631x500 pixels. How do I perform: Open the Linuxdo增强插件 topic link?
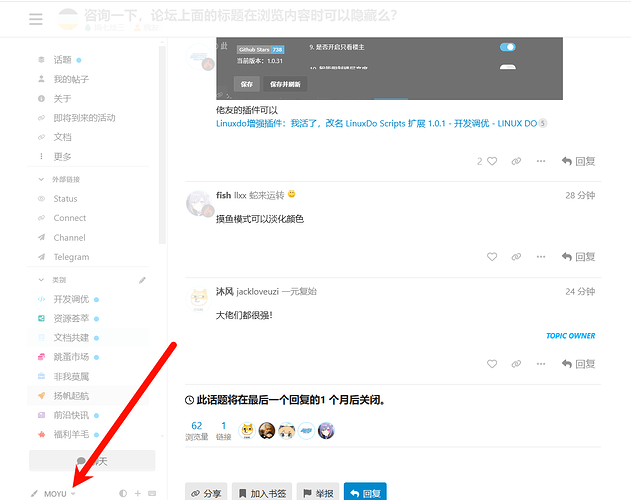point(376,124)
